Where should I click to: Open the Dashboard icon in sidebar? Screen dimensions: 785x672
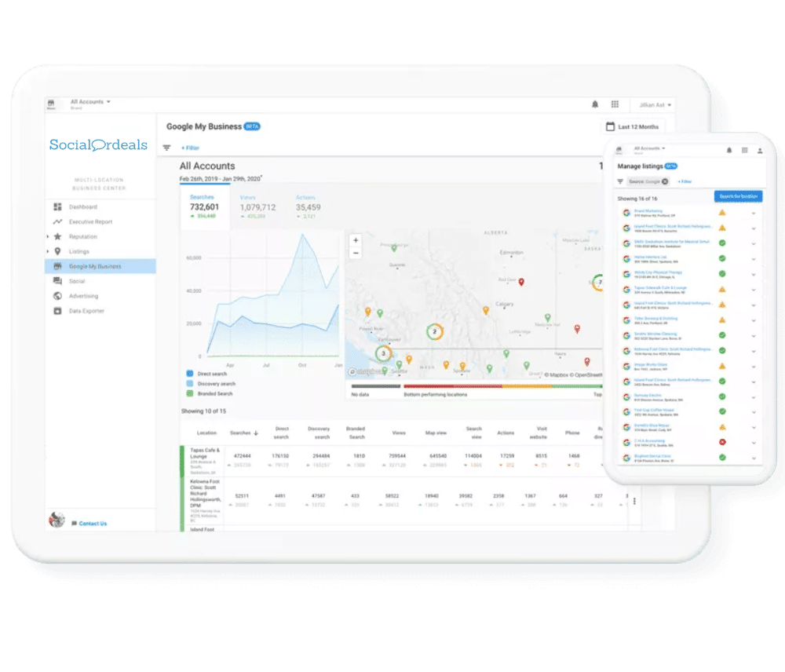(57, 207)
